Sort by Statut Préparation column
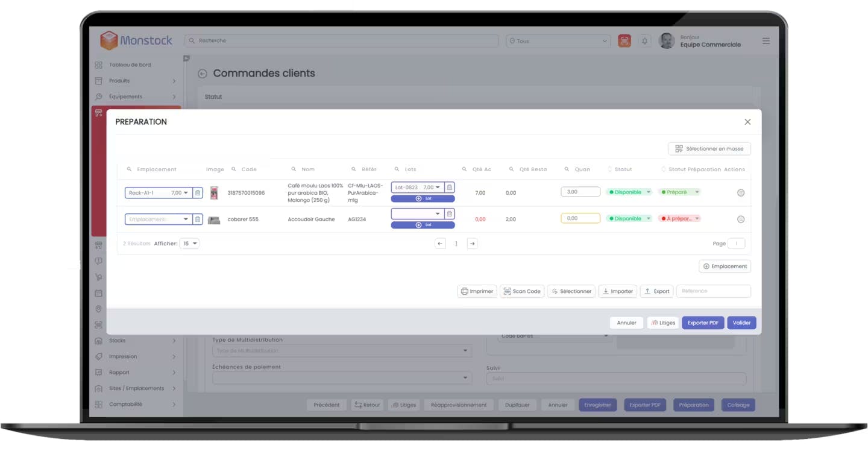This screenshot has height=457, width=868. 664,169
